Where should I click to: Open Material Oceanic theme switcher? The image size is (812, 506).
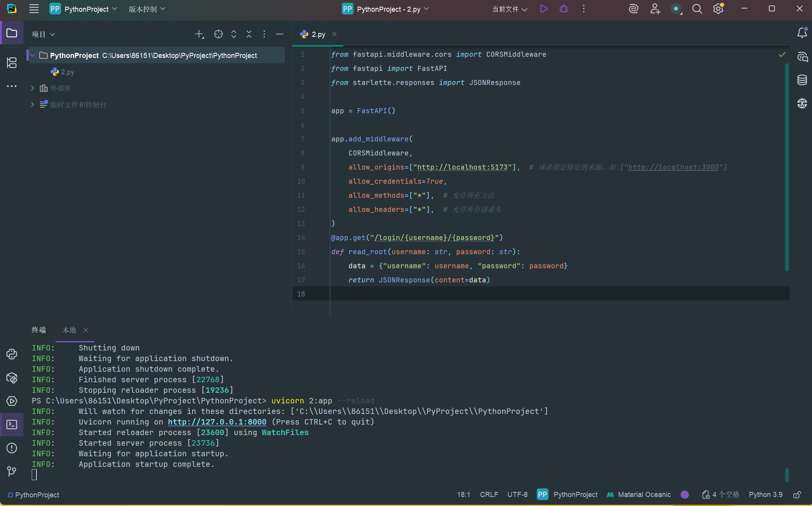[x=639, y=495]
